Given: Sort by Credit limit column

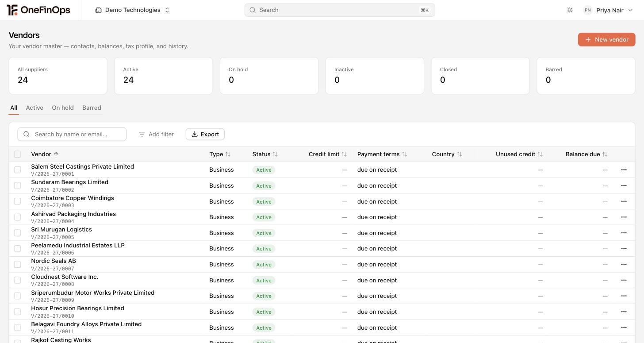Looking at the screenshot, I should [x=328, y=154].
